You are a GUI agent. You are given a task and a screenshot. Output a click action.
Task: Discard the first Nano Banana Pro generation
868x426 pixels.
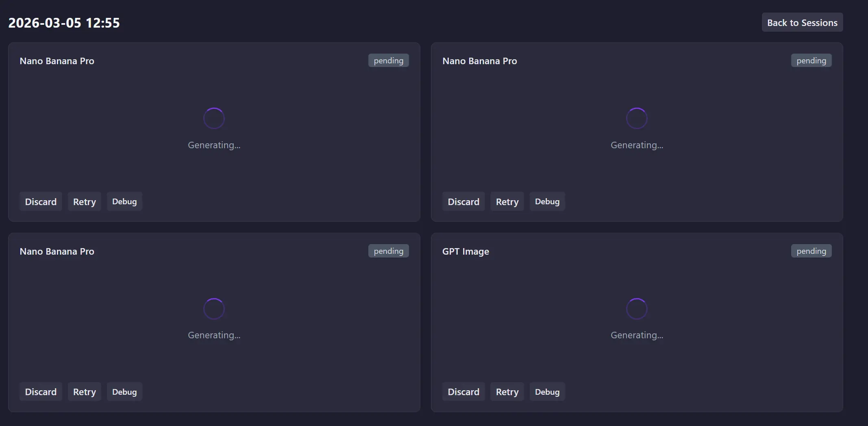coord(41,202)
